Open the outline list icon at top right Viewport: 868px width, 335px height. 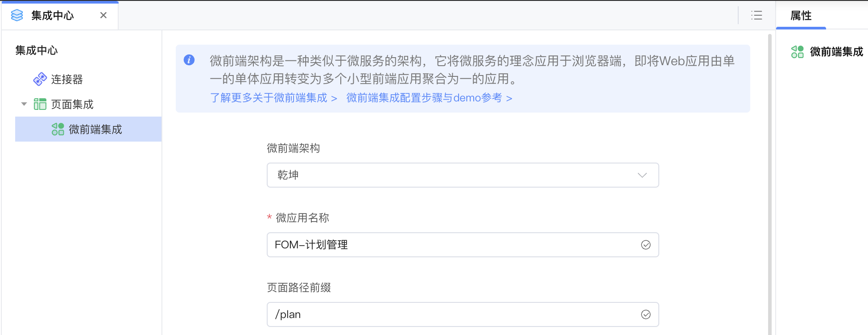[x=756, y=15]
